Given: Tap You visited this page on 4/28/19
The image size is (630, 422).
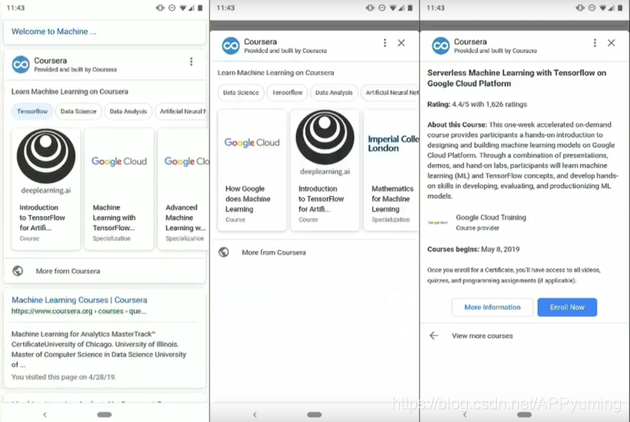Looking at the screenshot, I should (x=64, y=377).
